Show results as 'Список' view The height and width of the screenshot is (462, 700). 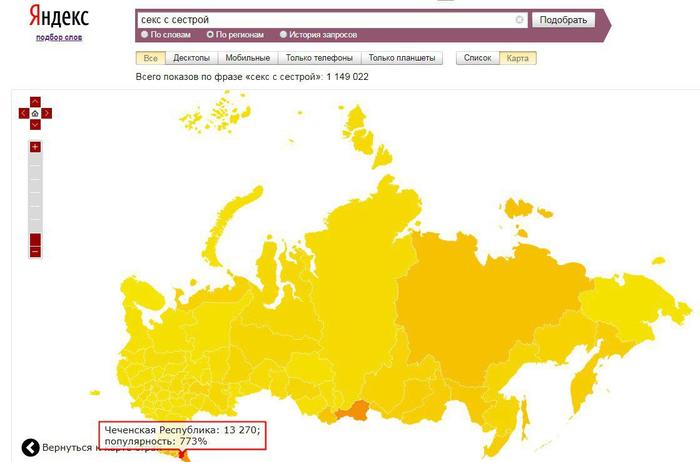479,58
